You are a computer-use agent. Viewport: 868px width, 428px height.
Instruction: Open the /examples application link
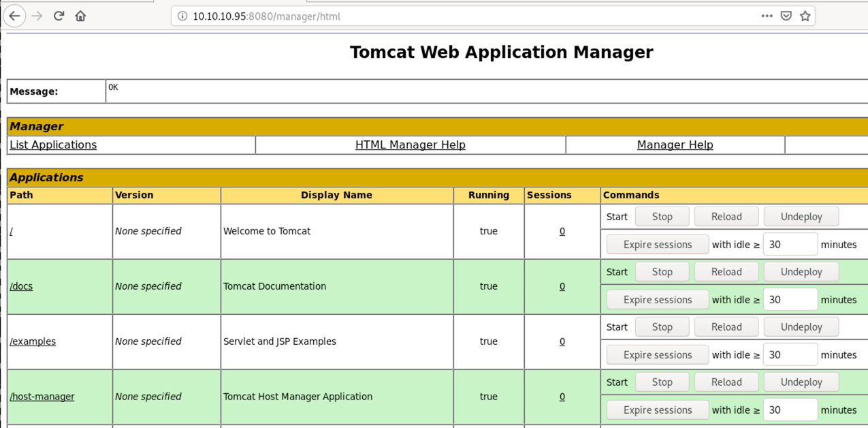pos(33,341)
